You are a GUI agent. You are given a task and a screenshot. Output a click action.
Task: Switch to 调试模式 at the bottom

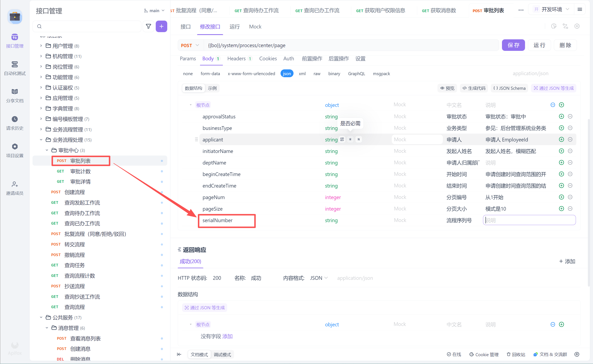click(222, 354)
